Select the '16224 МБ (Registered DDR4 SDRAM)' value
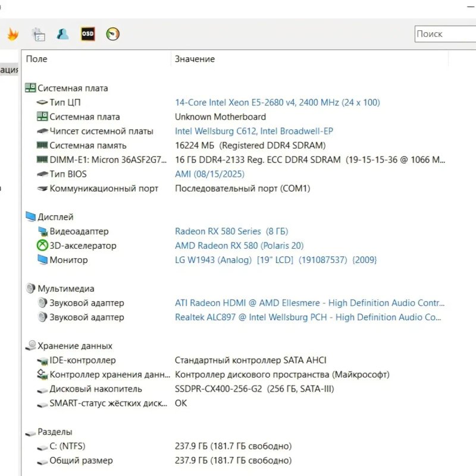This screenshot has width=476, height=476. pos(250,145)
